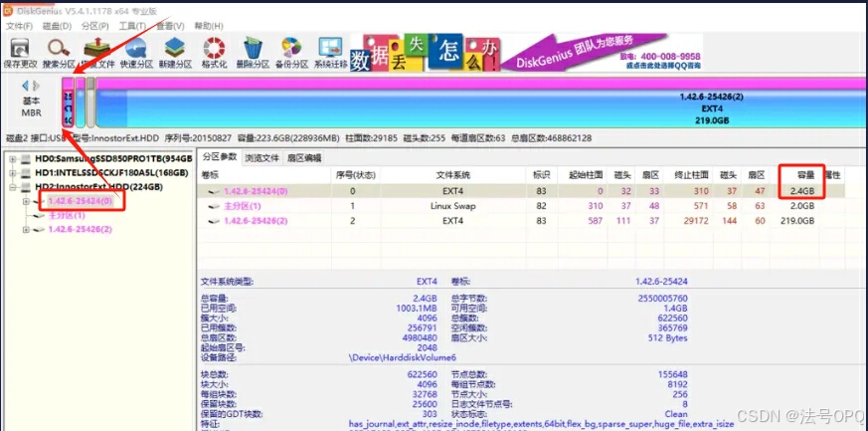868x431 pixels.
Task: Click disk icon beside HD2:InnostorExt.HDD
Action: pyautogui.click(x=26, y=187)
